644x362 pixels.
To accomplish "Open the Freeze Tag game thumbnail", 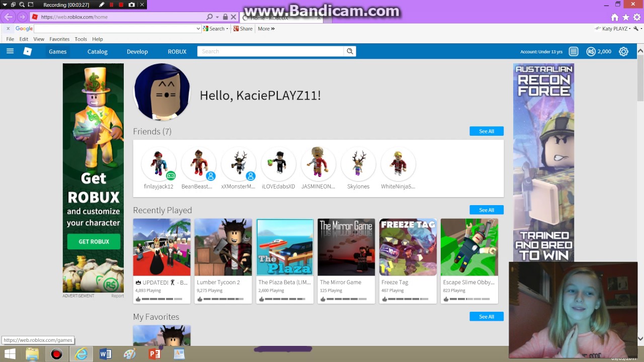I will click(408, 247).
